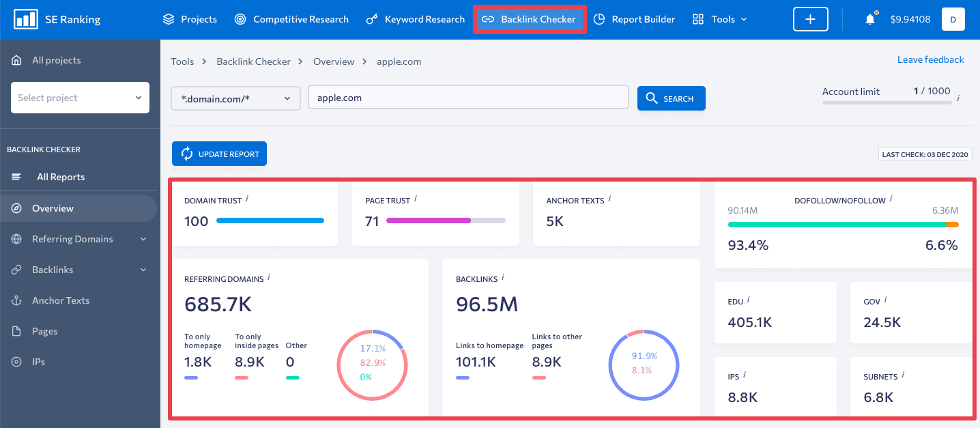Viewport: 980px width, 428px height.
Task: Click the Anchor Texts anchor icon
Action: pos(16,300)
